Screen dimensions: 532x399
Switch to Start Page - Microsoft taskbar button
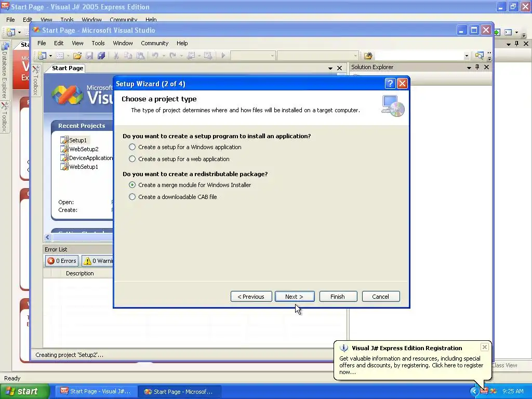[x=180, y=392]
